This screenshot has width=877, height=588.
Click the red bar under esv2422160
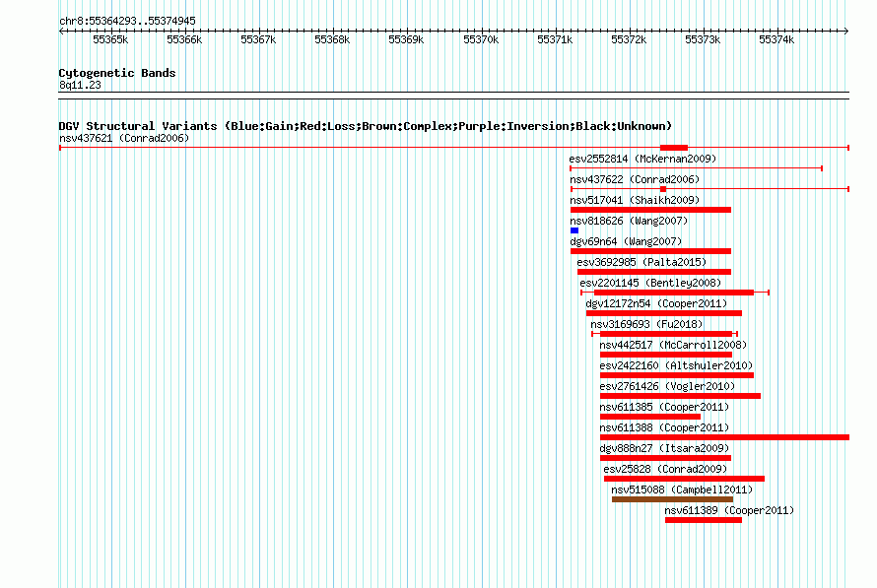pos(677,375)
